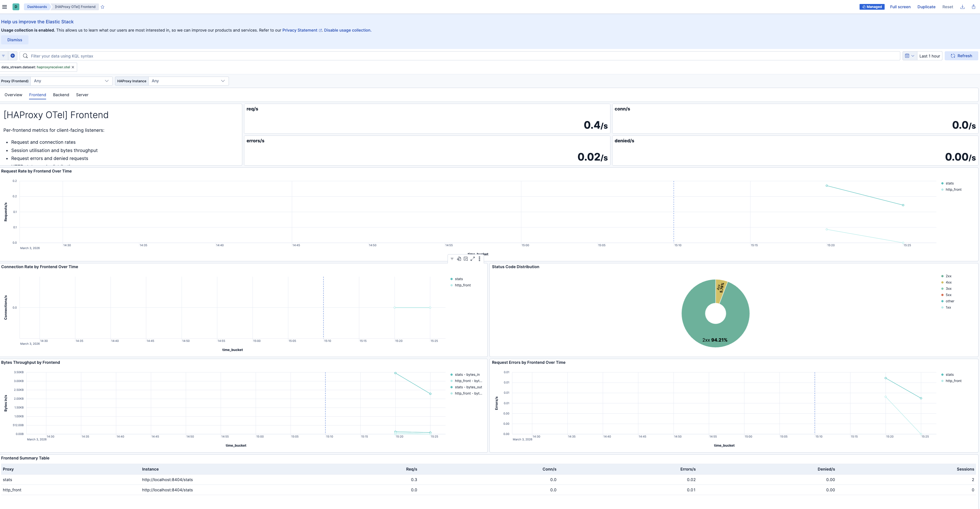980x509 pixels.
Task: Download the dashboard with the download icon
Action: (962, 7)
